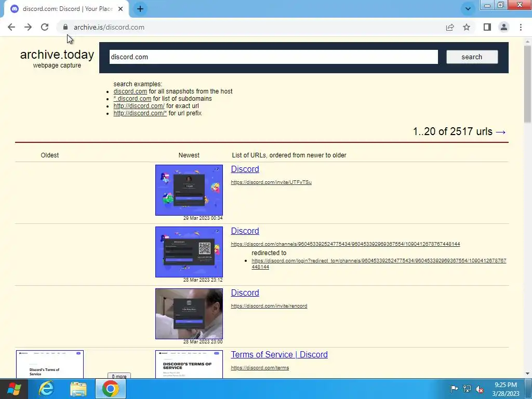Open the browser side panel
532x399 pixels.
click(487, 27)
